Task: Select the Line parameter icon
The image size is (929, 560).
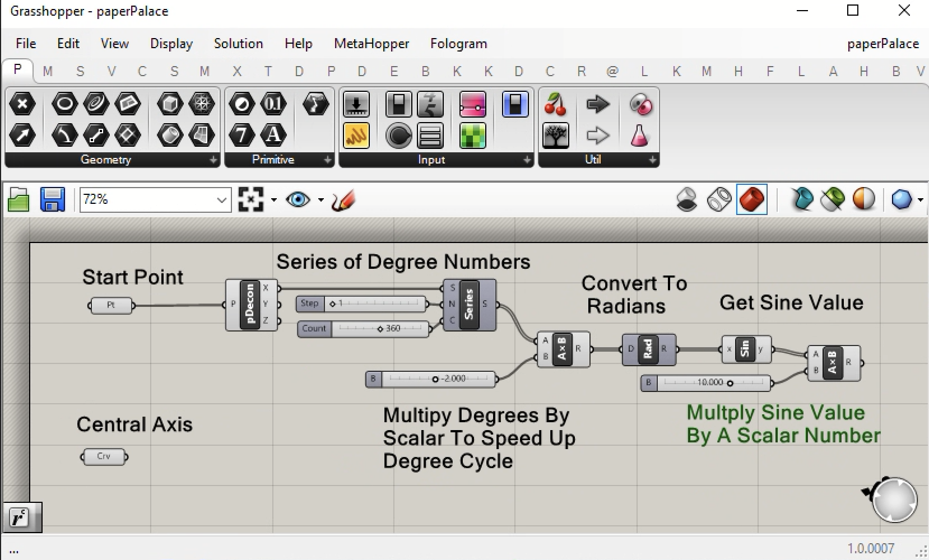Action: coord(96,135)
